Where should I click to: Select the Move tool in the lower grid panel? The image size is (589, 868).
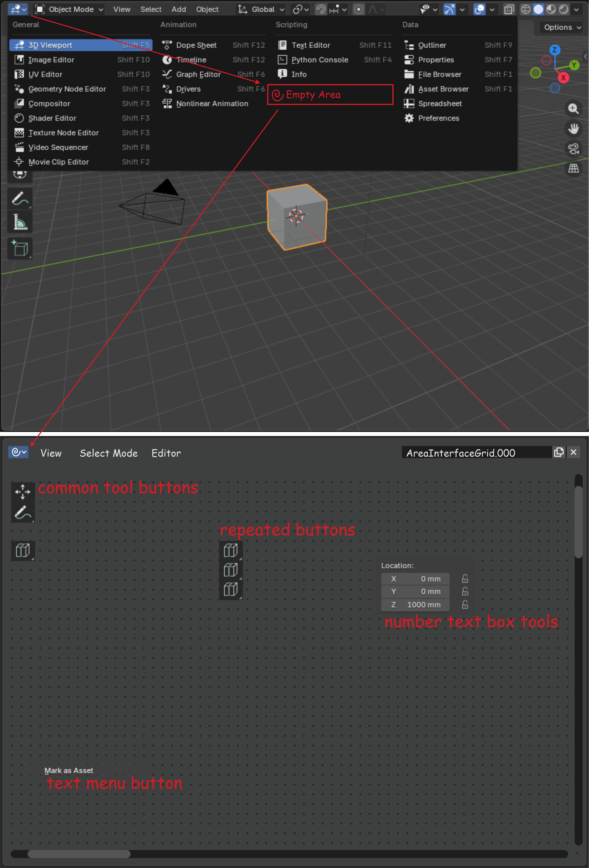pos(23,492)
